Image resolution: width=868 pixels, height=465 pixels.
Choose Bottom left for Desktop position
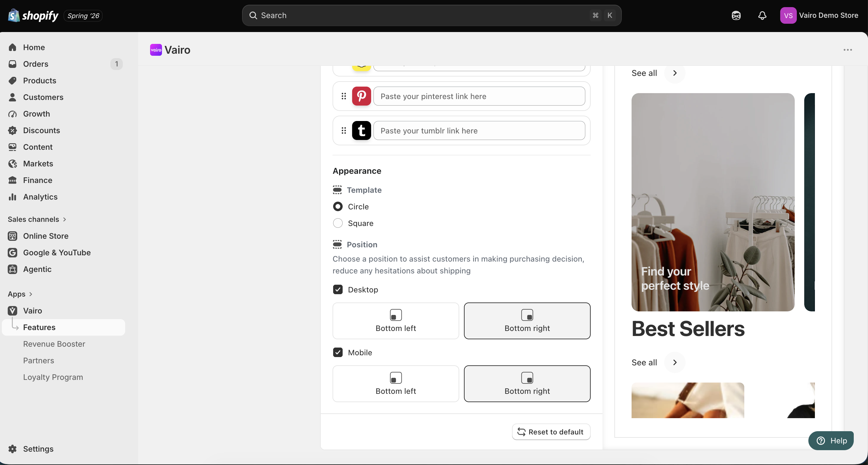tap(396, 321)
